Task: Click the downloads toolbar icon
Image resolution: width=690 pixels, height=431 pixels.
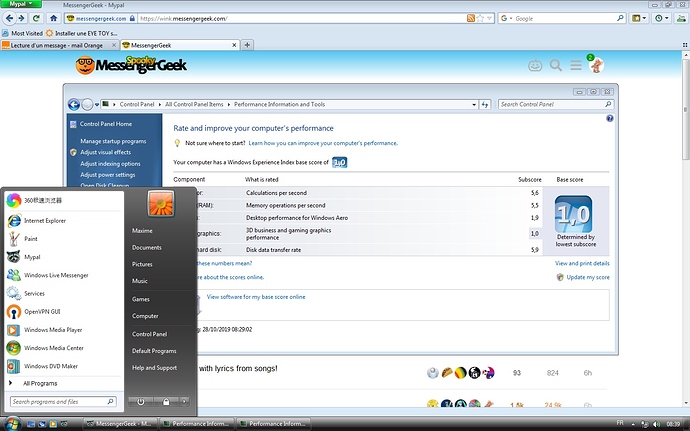Action: coord(681,18)
